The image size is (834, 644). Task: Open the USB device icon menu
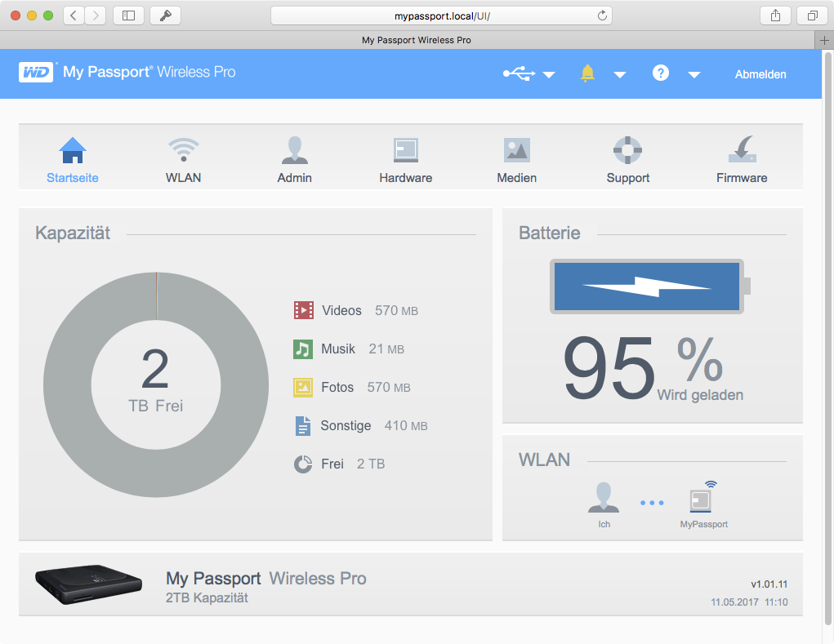point(520,73)
